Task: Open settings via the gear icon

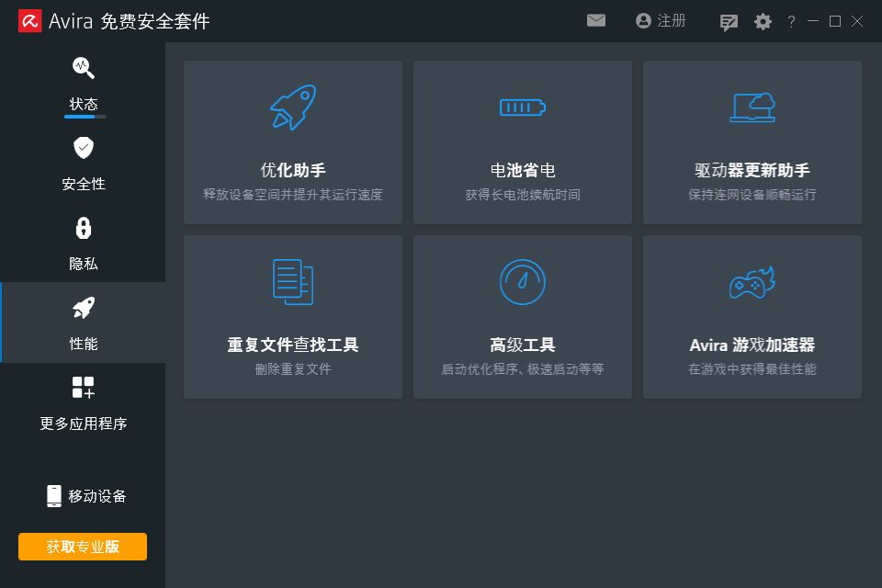Action: click(763, 22)
